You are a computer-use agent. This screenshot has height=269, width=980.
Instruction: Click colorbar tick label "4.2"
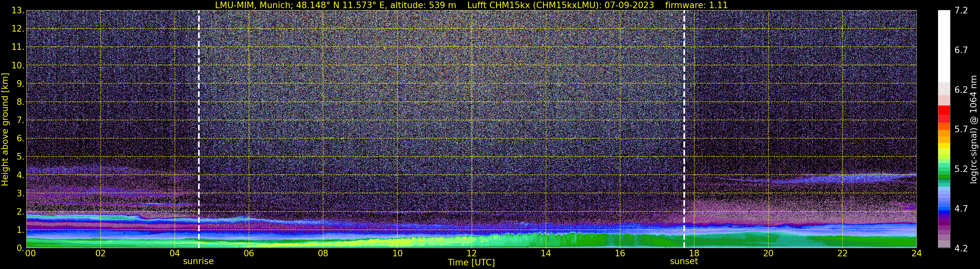(x=961, y=248)
